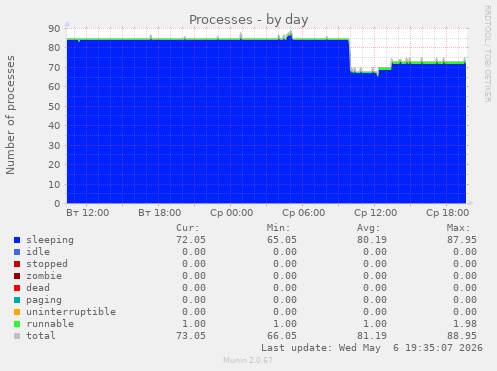
Task: Click sleeping minimum value 65.05
Action: coord(282,240)
